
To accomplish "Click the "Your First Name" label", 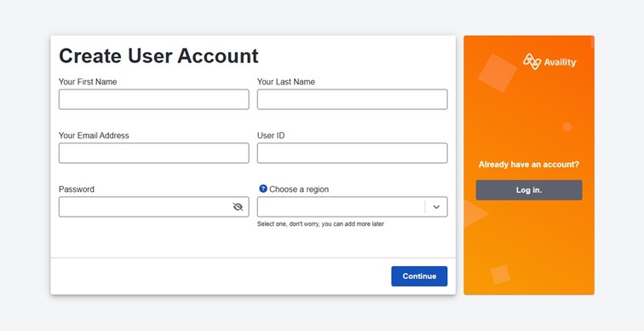I will [88, 82].
